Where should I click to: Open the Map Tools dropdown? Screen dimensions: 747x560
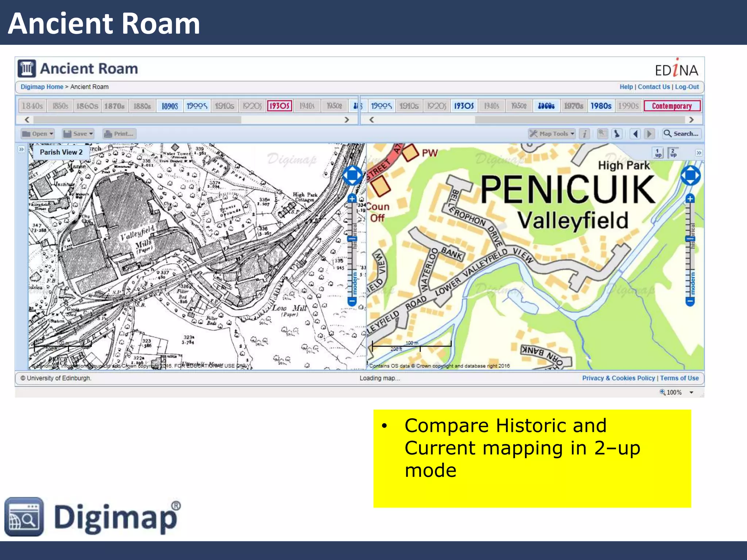pyautogui.click(x=552, y=134)
